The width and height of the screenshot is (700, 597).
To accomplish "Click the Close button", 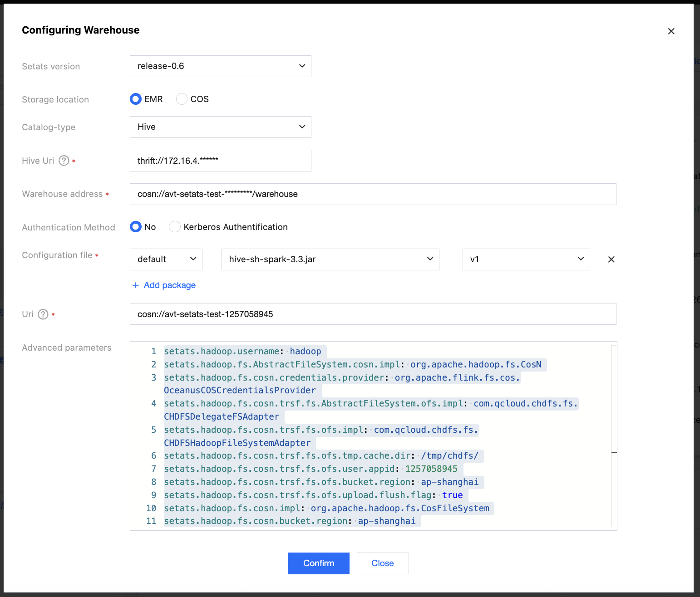I will 383,563.
